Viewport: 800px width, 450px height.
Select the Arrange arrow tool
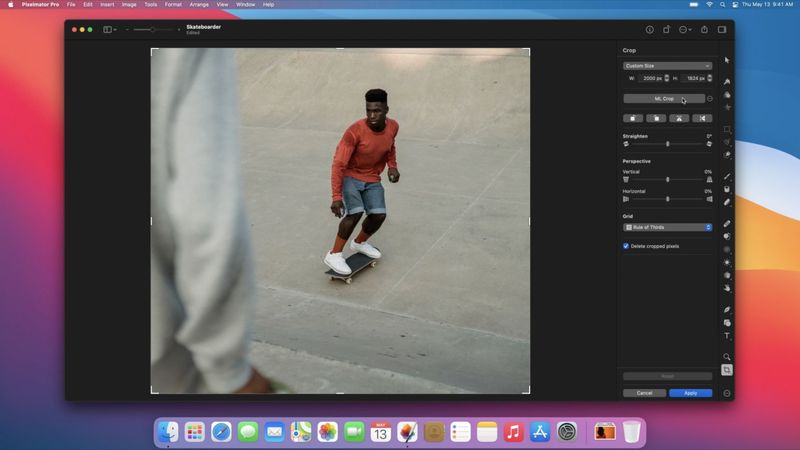pos(727,60)
